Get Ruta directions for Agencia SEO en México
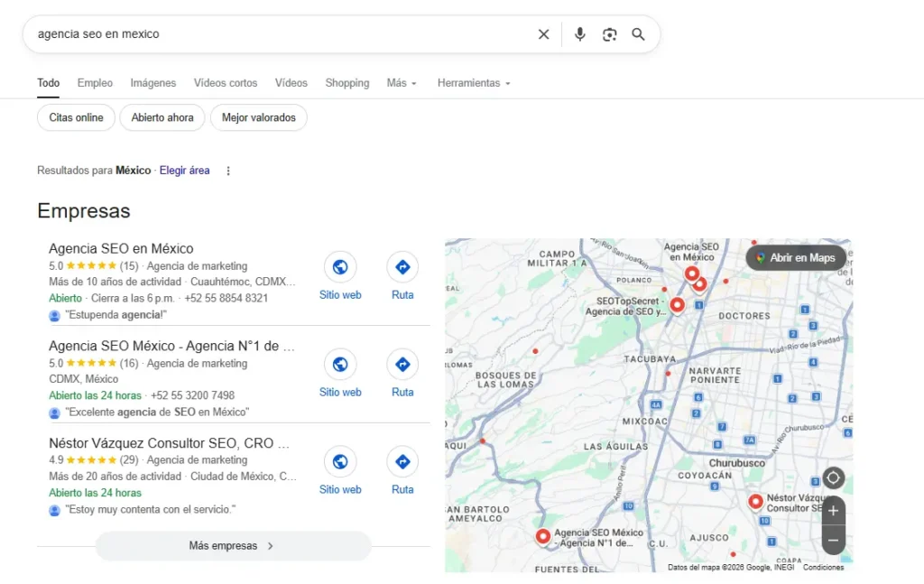Image resolution: width=924 pixels, height=584 pixels. (402, 267)
